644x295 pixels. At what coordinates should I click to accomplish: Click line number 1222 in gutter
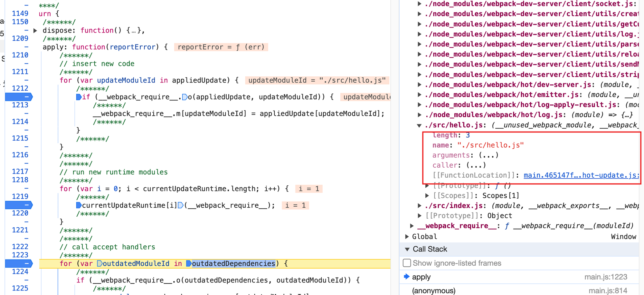[x=20, y=247]
